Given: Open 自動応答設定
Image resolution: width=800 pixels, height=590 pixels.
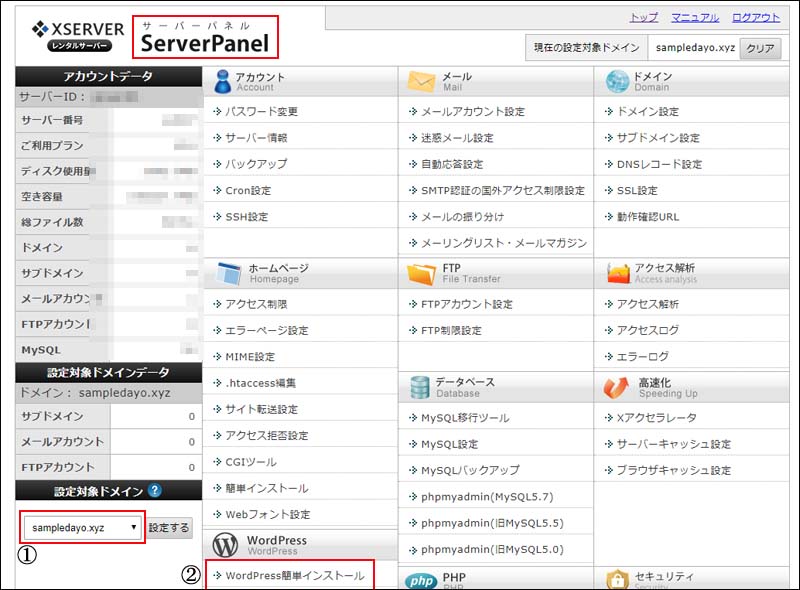Looking at the screenshot, I should coord(452,164).
